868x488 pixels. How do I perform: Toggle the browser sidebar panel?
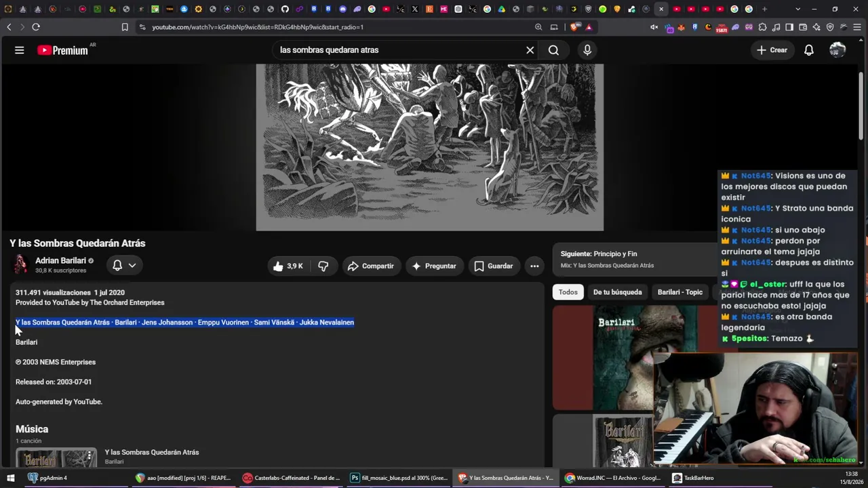(x=789, y=27)
